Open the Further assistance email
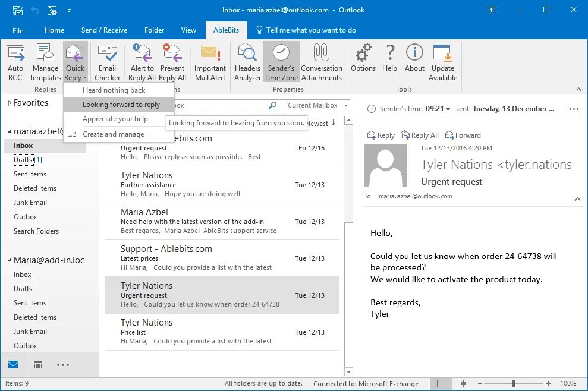Screen dimensions: 588x391 click(x=222, y=185)
